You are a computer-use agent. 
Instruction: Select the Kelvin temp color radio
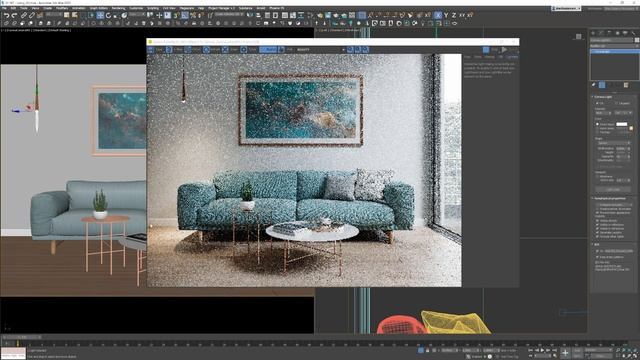click(597, 128)
